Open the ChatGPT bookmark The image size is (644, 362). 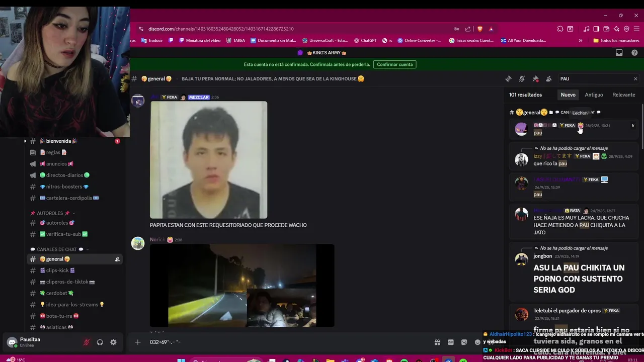(x=365, y=41)
